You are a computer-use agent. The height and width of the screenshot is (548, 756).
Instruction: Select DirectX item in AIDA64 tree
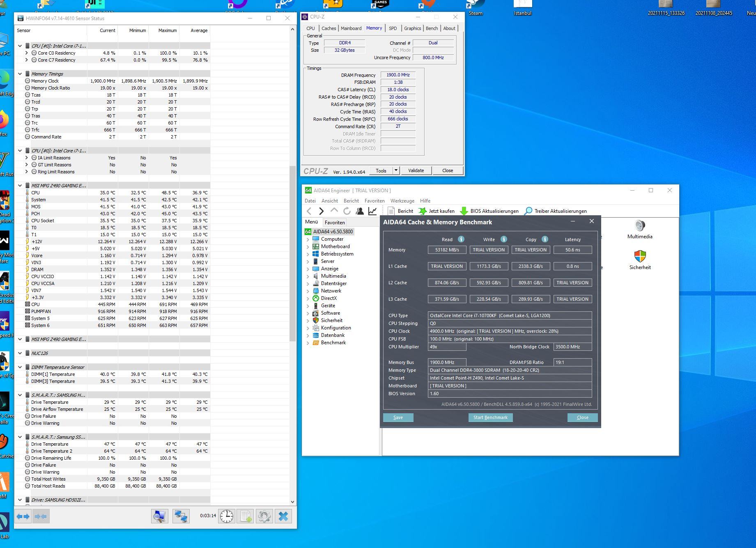pos(329,298)
